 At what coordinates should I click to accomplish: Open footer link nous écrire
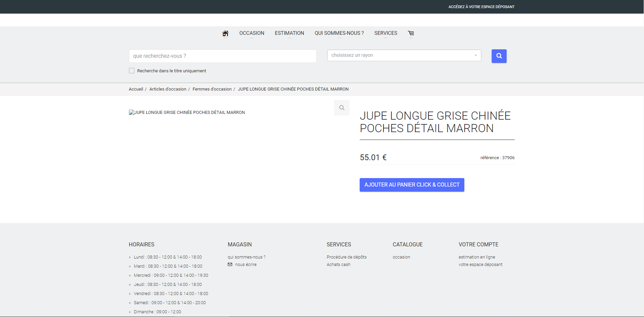[x=246, y=265]
